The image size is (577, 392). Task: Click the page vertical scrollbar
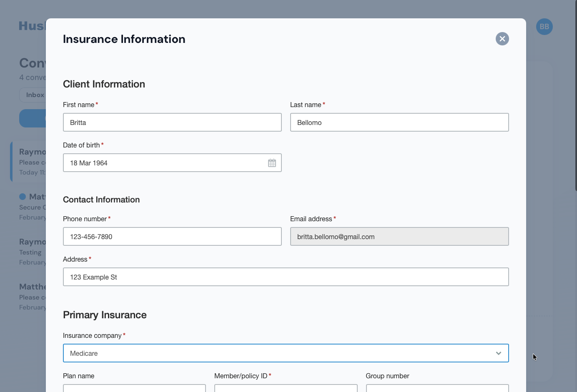click(576, 96)
